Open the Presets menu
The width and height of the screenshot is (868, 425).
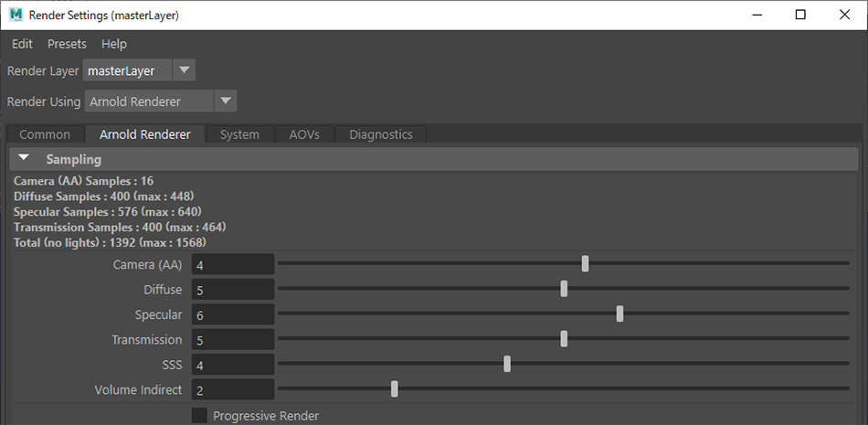[67, 44]
